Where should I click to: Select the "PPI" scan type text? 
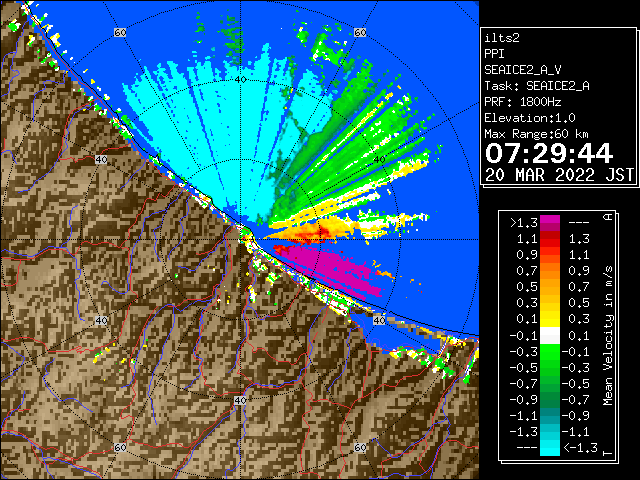tap(494, 54)
